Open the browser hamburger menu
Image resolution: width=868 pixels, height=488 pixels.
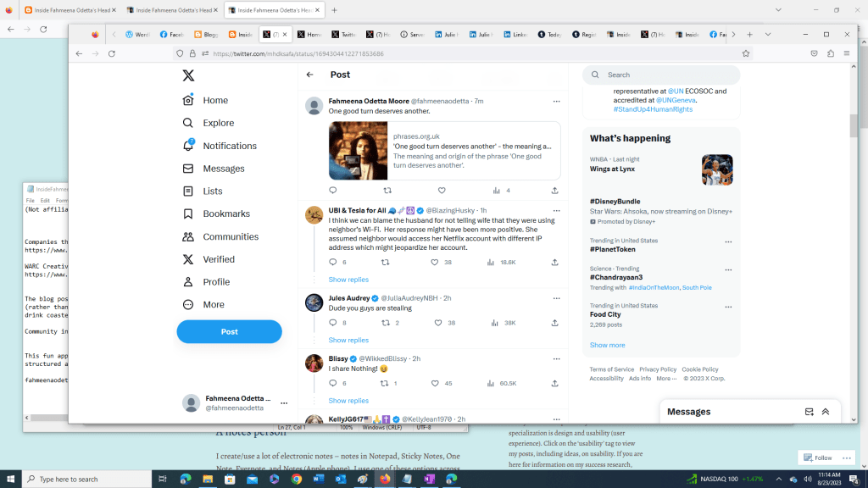coord(846,53)
